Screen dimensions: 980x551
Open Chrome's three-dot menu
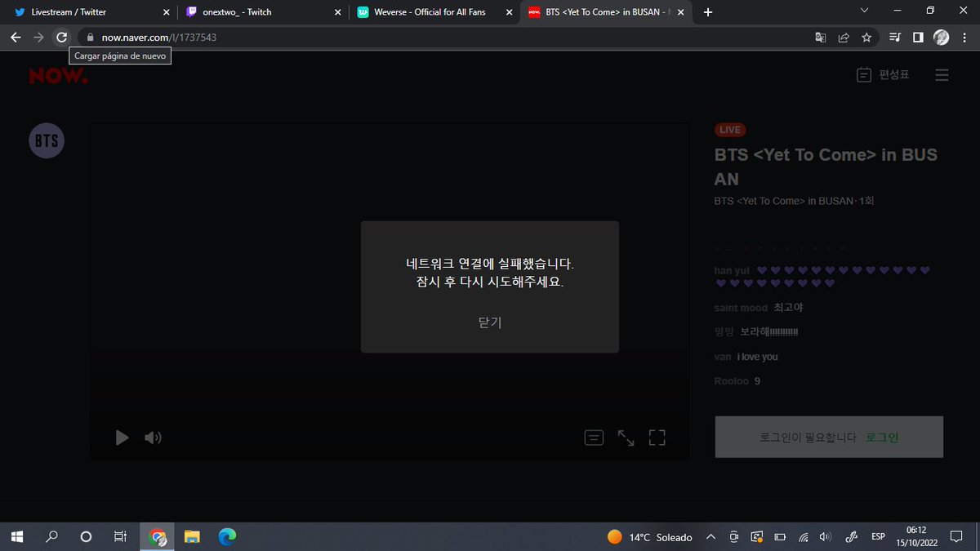pyautogui.click(x=964, y=38)
